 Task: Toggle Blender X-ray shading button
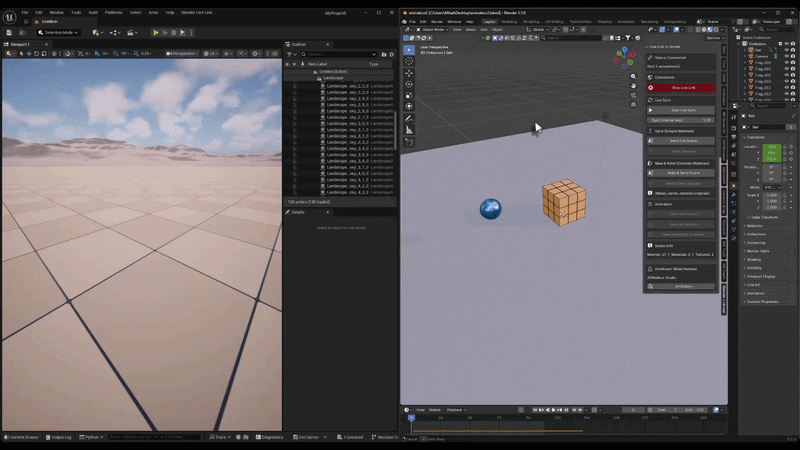690,30
